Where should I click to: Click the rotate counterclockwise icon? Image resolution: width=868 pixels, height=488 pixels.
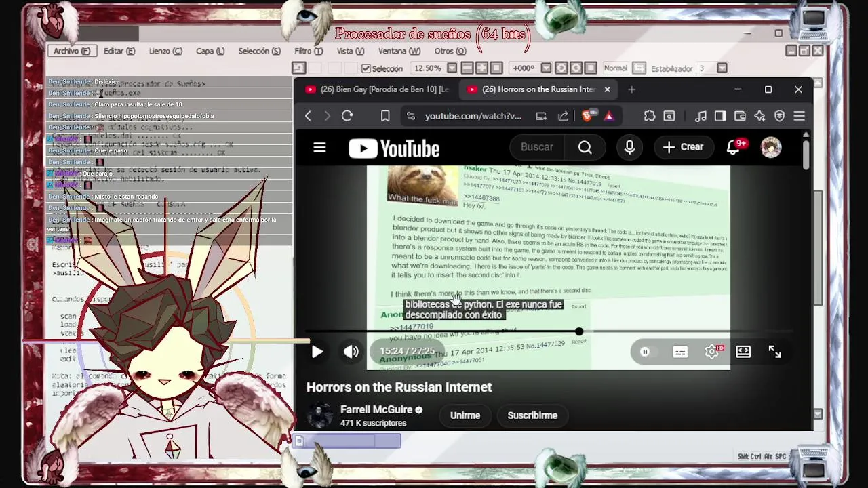[x=561, y=68]
